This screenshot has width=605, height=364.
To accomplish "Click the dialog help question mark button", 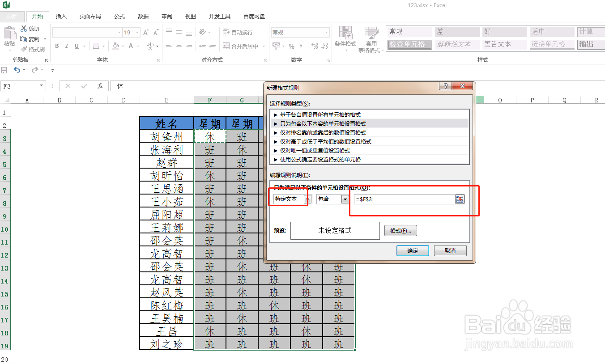I will (445, 87).
